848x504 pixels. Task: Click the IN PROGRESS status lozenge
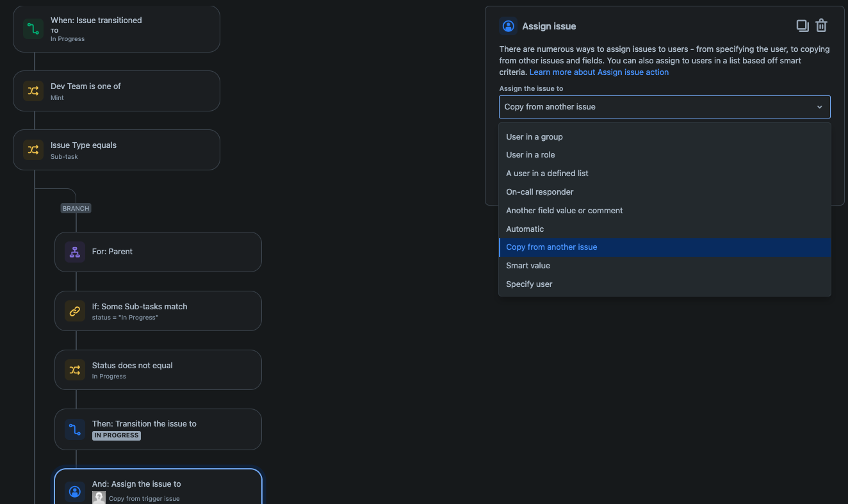(116, 435)
